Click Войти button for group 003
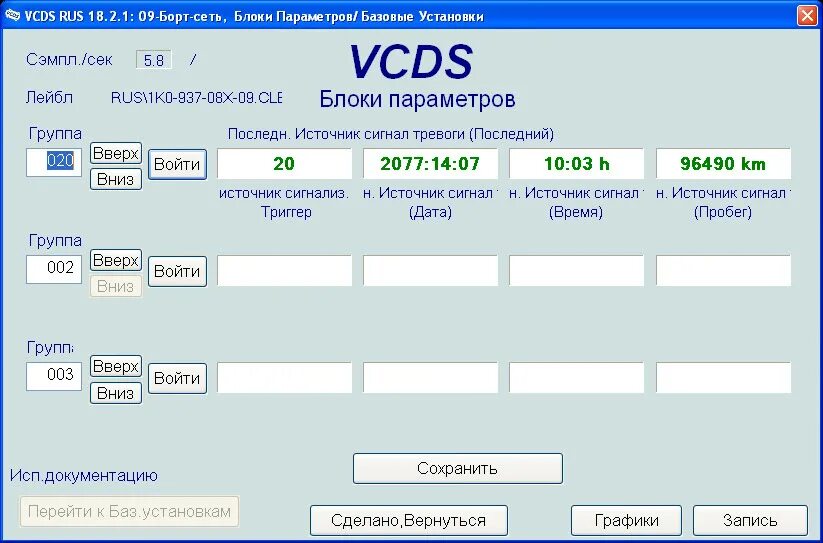The width and height of the screenshot is (823, 543). (x=177, y=378)
